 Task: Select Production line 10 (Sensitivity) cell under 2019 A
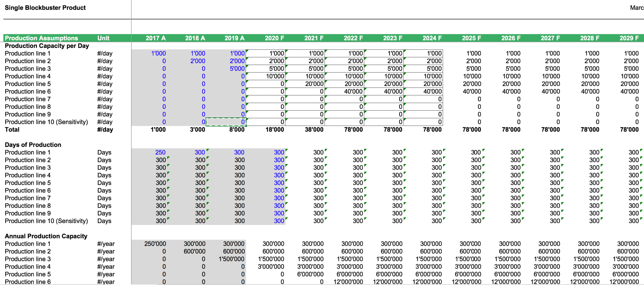[x=226, y=122]
